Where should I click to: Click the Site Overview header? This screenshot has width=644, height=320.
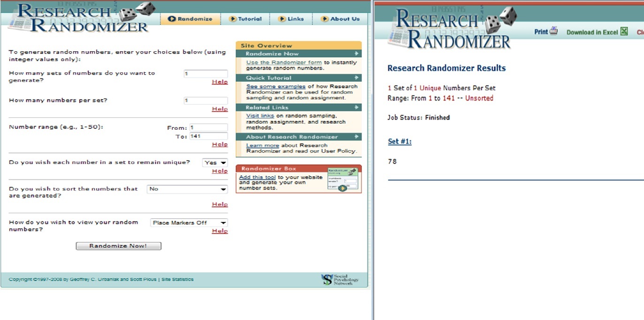[299, 46]
